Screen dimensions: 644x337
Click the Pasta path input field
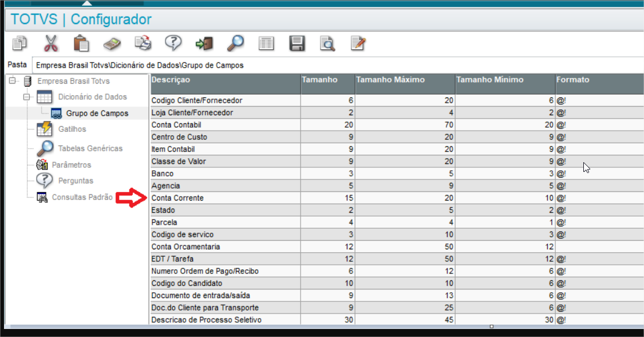pyautogui.click(x=338, y=65)
